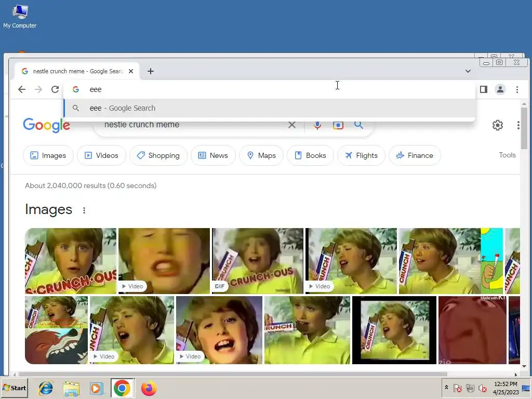Image resolution: width=532 pixels, height=399 pixels.
Task: Open the cartoon wolf meme thumbnail
Action: 56,330
